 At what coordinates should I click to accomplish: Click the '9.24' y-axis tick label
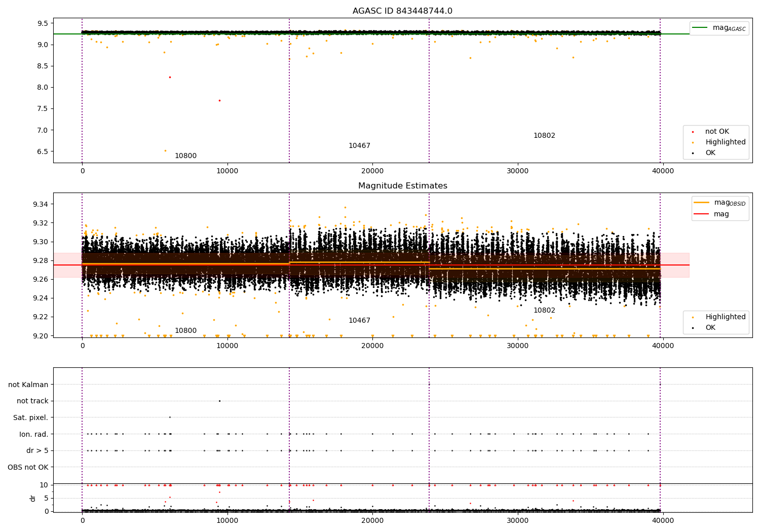click(41, 298)
